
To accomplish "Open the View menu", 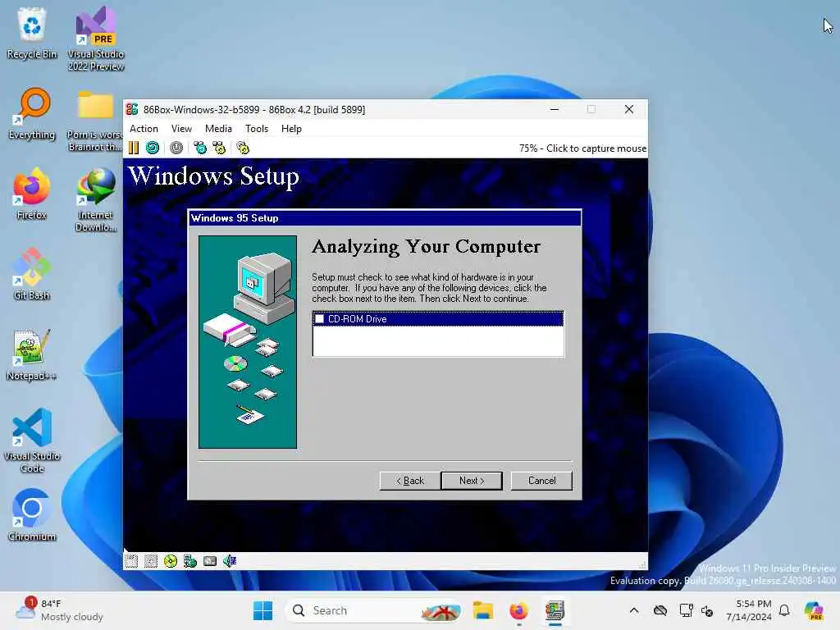I will 181,129.
